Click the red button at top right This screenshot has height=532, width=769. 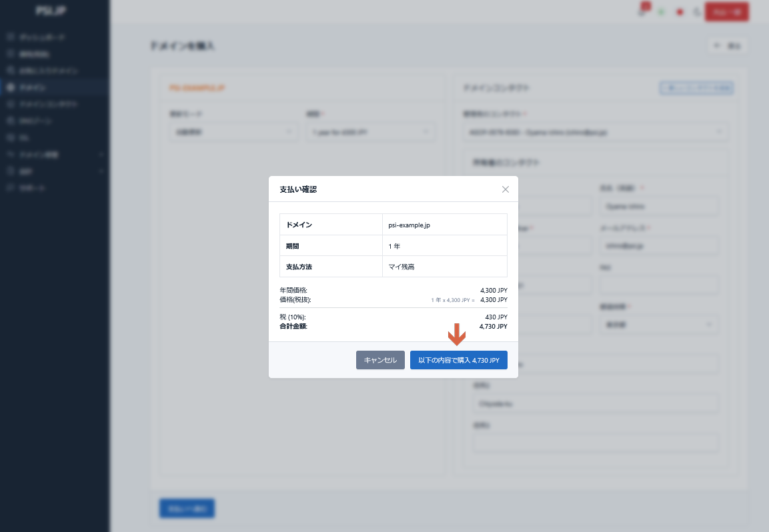tap(726, 12)
